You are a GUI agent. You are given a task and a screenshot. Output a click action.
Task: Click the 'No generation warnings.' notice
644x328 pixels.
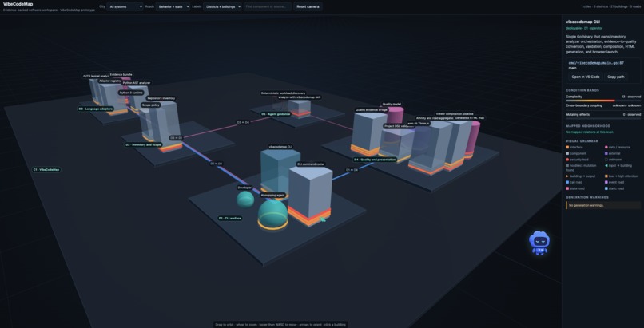(x=603, y=205)
